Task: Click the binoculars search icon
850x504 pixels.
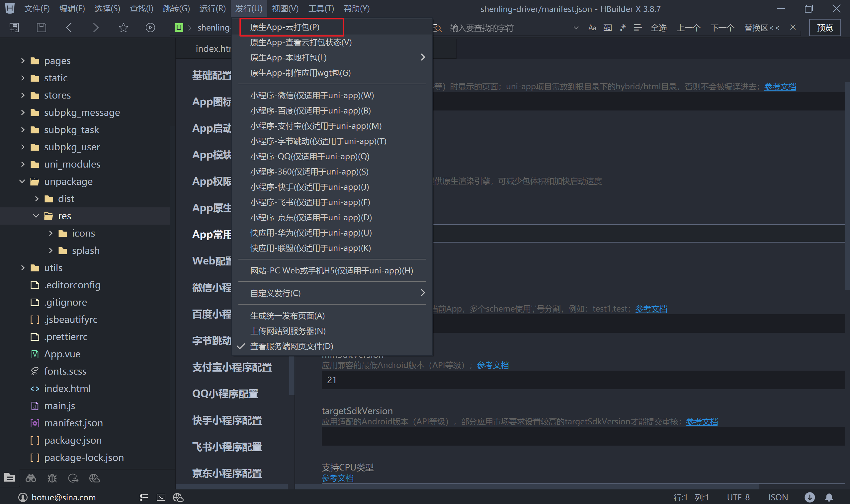Action: (31, 478)
